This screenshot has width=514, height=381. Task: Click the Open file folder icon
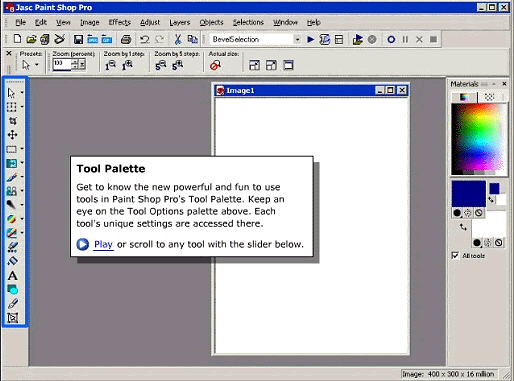click(31, 39)
